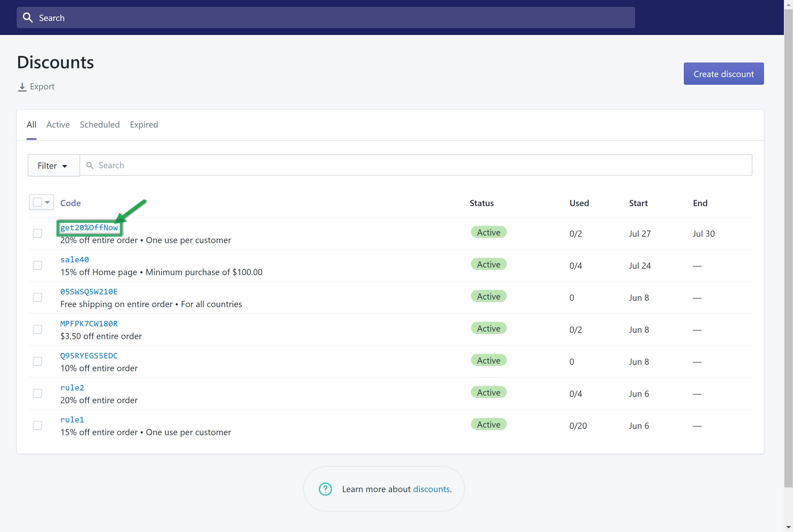The width and height of the screenshot is (793, 532).
Task: Expand the bulk select dropdown arrow
Action: tap(48, 202)
